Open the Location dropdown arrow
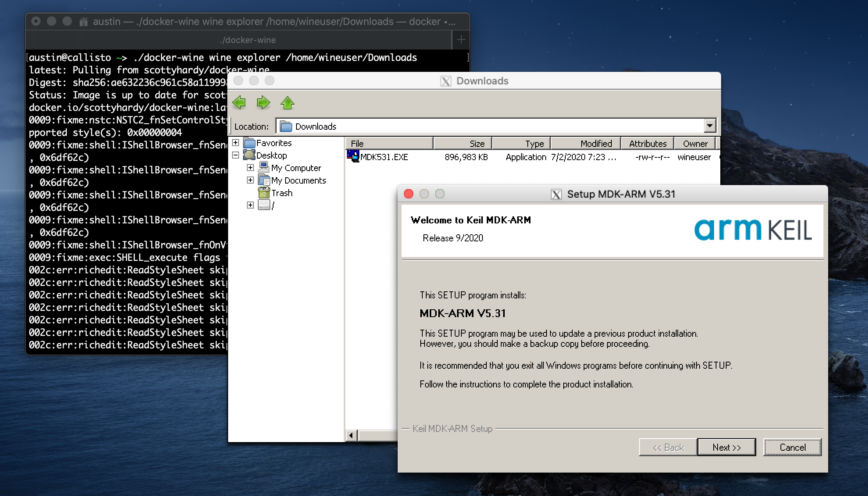This screenshot has width=868, height=496. click(x=710, y=126)
